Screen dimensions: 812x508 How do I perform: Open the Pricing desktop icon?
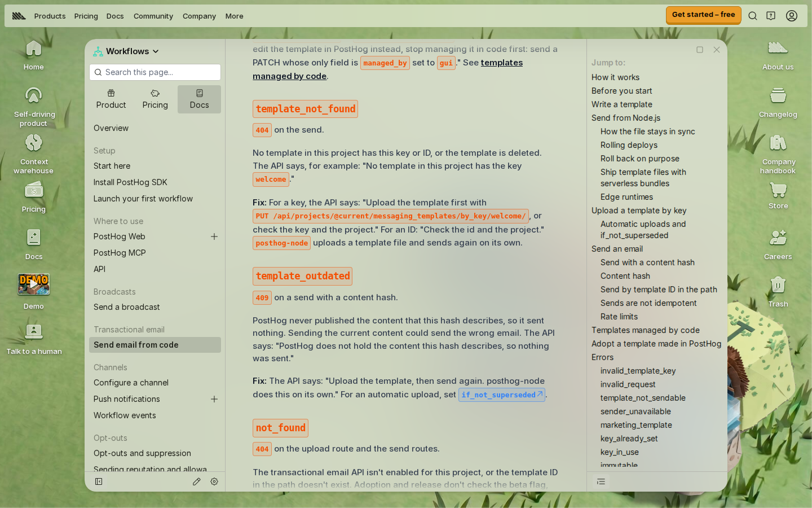pyautogui.click(x=34, y=197)
